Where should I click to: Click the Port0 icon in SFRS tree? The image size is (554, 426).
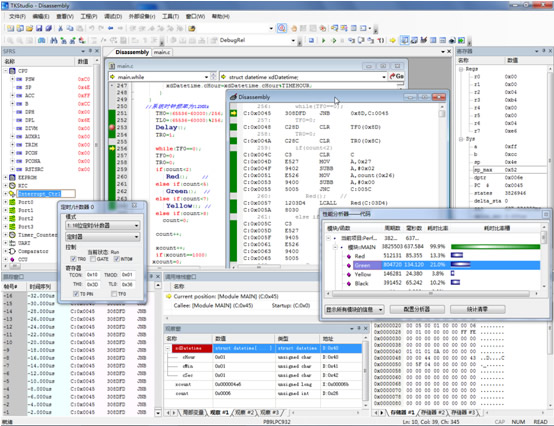pos(12,202)
